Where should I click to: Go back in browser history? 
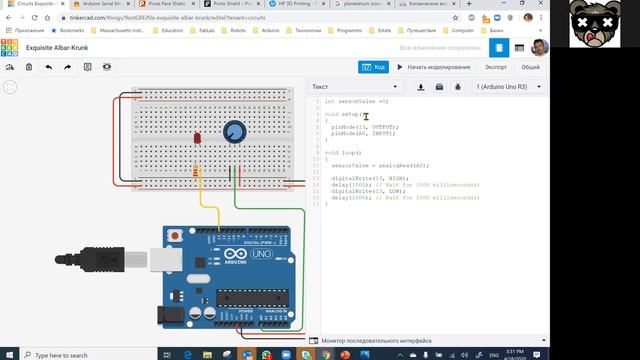[9, 18]
